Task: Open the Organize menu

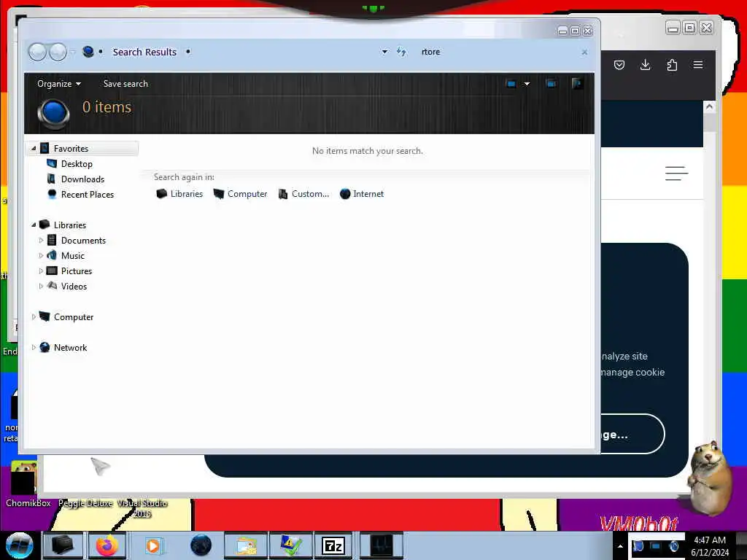Action: click(59, 84)
